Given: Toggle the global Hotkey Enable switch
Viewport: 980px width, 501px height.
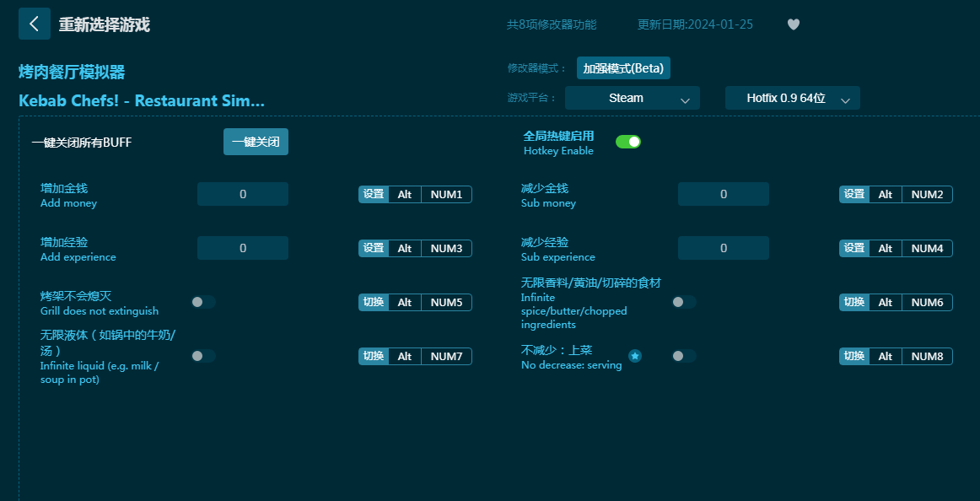Looking at the screenshot, I should click(627, 142).
